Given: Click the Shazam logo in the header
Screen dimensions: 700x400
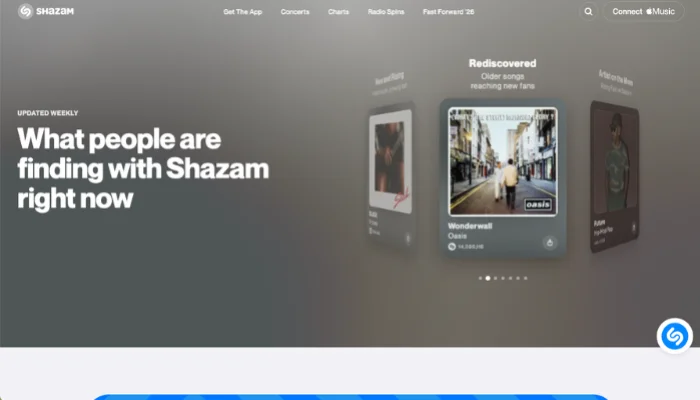Looking at the screenshot, I should [x=46, y=11].
